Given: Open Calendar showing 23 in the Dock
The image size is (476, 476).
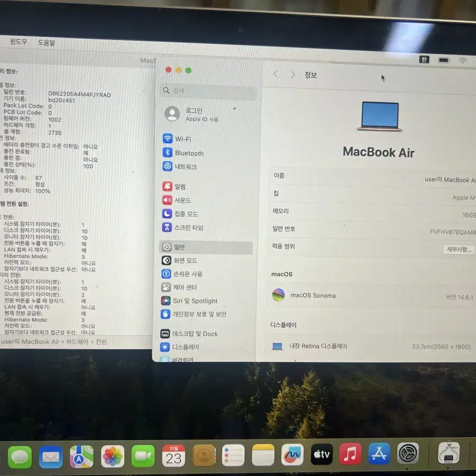Looking at the screenshot, I should 173,456.
